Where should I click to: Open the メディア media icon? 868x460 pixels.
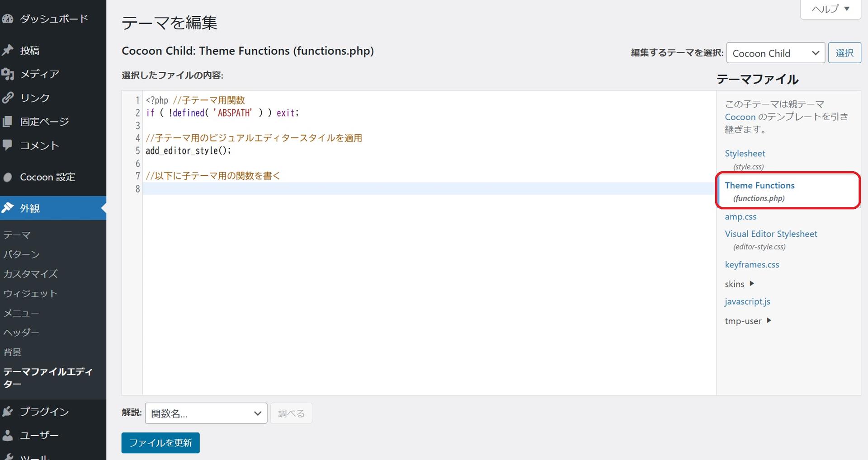(7, 74)
